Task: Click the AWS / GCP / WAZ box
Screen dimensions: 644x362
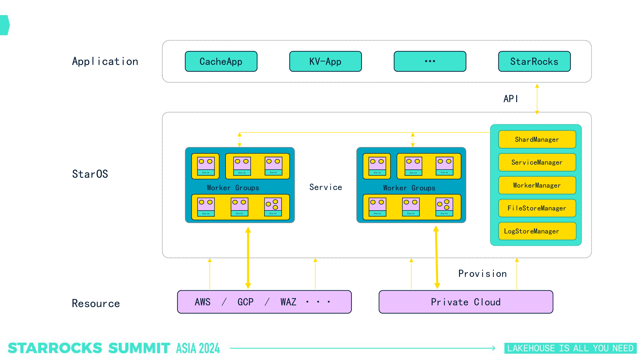Action: coord(265,302)
